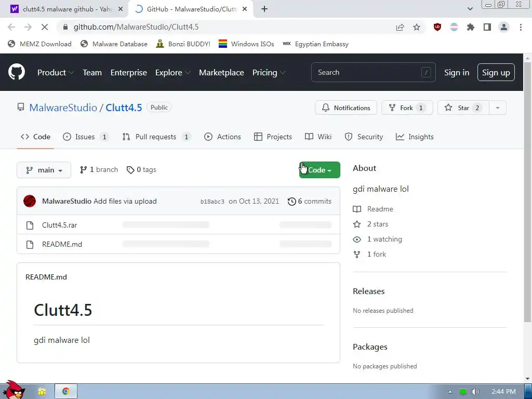This screenshot has height=399, width=532.
Task: View the 2 stars link
Action: point(371,224)
